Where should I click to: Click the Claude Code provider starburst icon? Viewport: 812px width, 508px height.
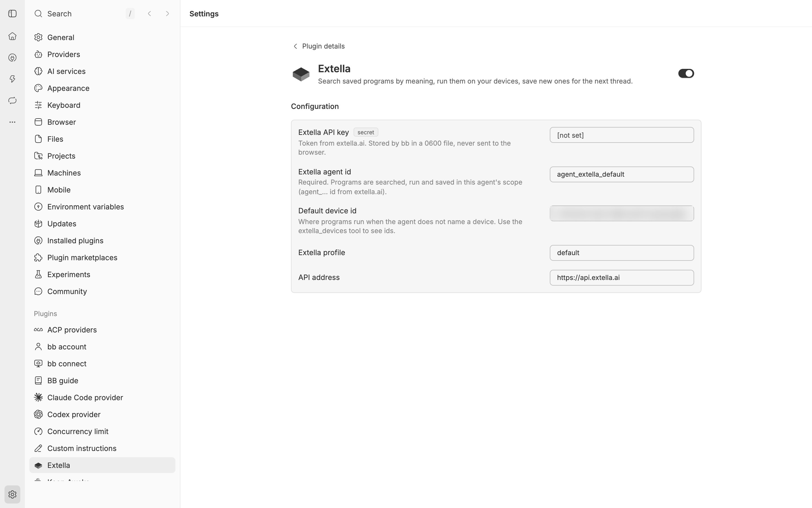pos(38,397)
